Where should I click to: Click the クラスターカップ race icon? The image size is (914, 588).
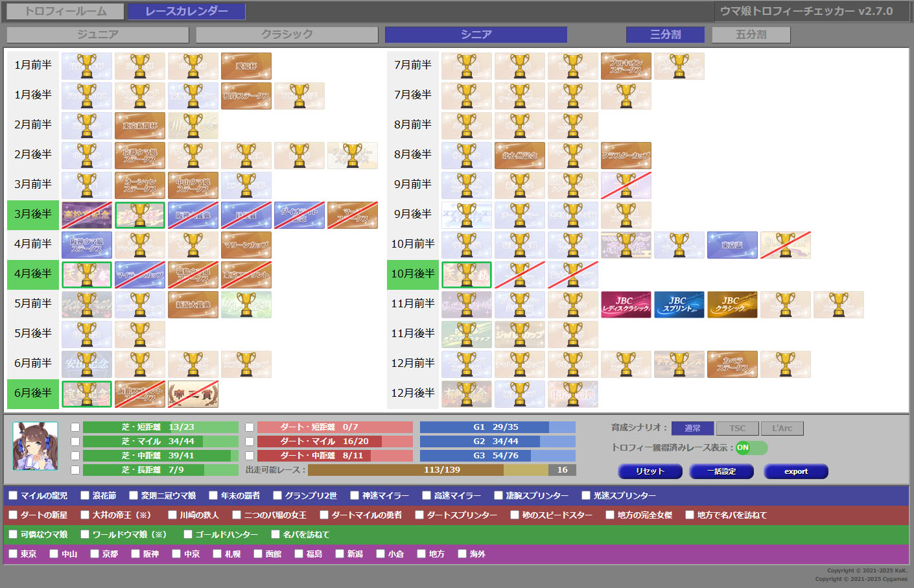[x=626, y=156]
